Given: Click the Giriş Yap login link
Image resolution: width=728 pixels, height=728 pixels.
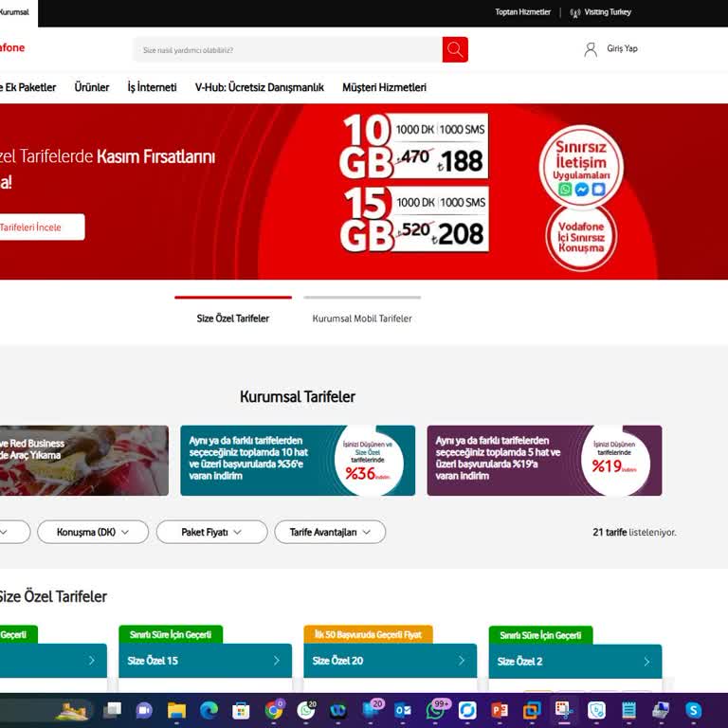Looking at the screenshot, I should tap(622, 48).
